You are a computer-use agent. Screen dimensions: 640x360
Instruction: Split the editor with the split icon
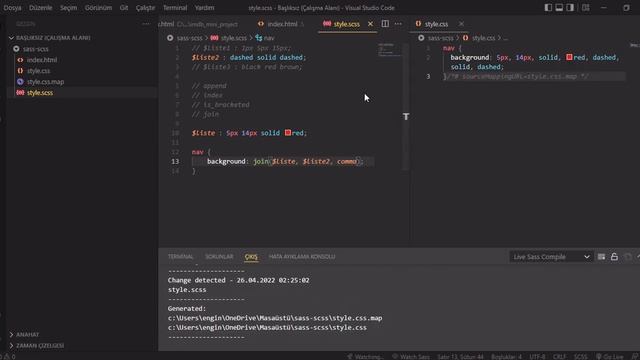tap(385, 24)
